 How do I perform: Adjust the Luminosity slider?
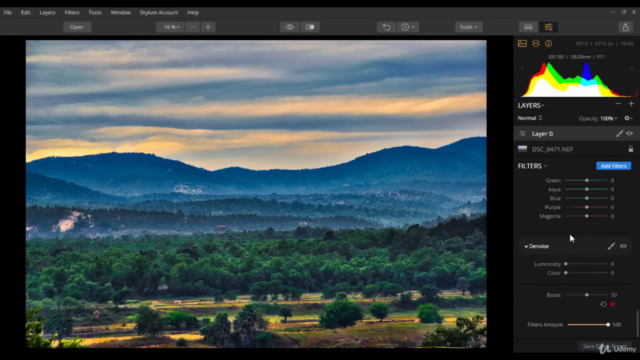coord(587,264)
